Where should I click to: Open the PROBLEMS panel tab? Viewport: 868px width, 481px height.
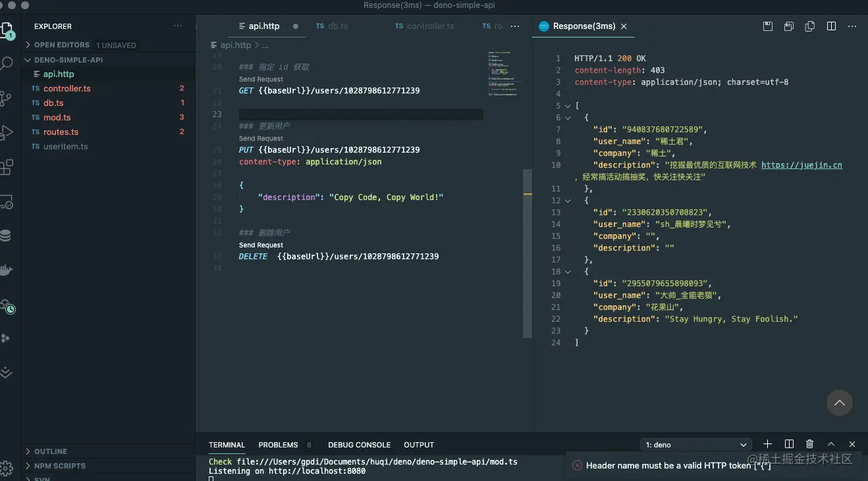pos(278,445)
